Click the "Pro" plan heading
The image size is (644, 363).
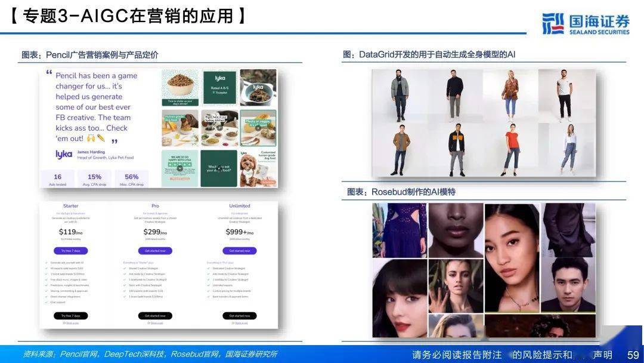pos(155,206)
